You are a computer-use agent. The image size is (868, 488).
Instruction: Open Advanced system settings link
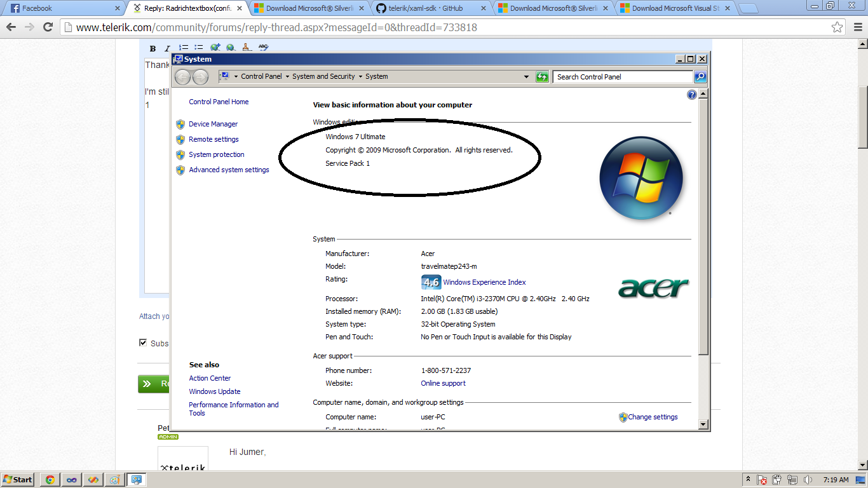point(229,170)
